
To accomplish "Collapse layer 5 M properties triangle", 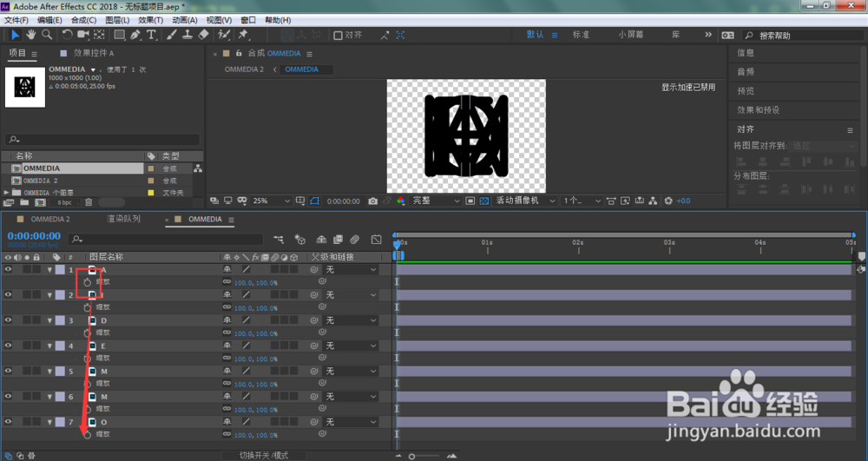I will point(49,372).
